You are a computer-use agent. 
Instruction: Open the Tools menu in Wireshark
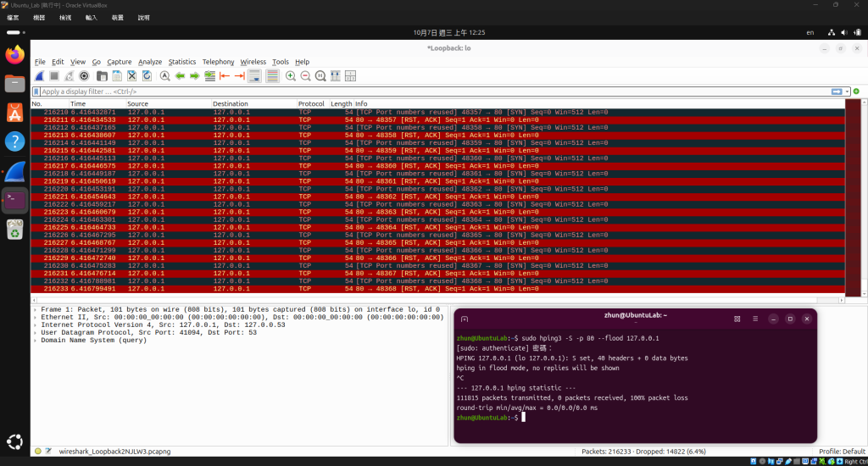[x=281, y=62]
